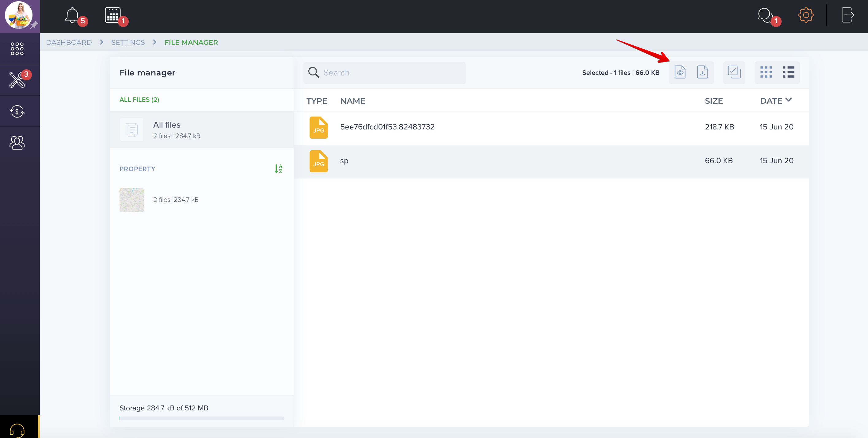Click the user profile avatar
Screen dimensions: 868x438
click(x=18, y=15)
